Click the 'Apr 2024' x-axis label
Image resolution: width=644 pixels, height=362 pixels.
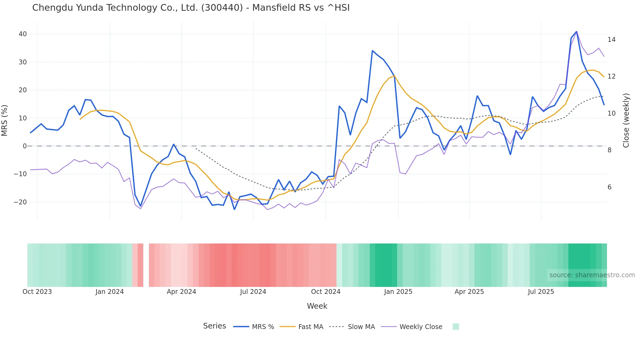[181, 292]
